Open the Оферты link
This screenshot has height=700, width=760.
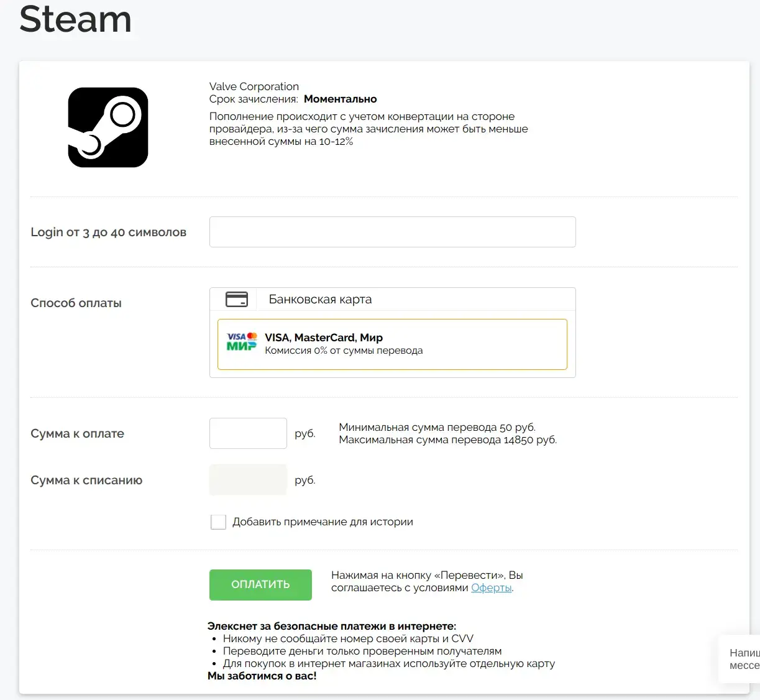tap(492, 588)
